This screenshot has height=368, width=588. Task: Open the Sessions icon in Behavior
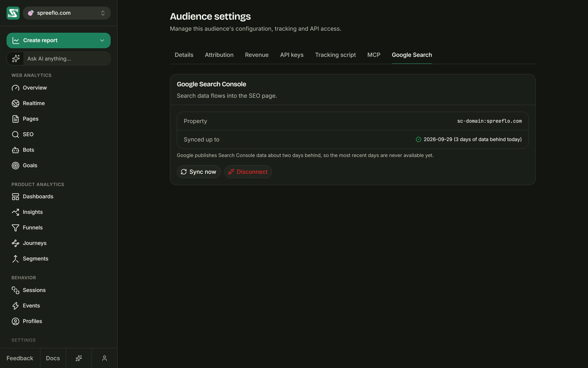[15, 290]
